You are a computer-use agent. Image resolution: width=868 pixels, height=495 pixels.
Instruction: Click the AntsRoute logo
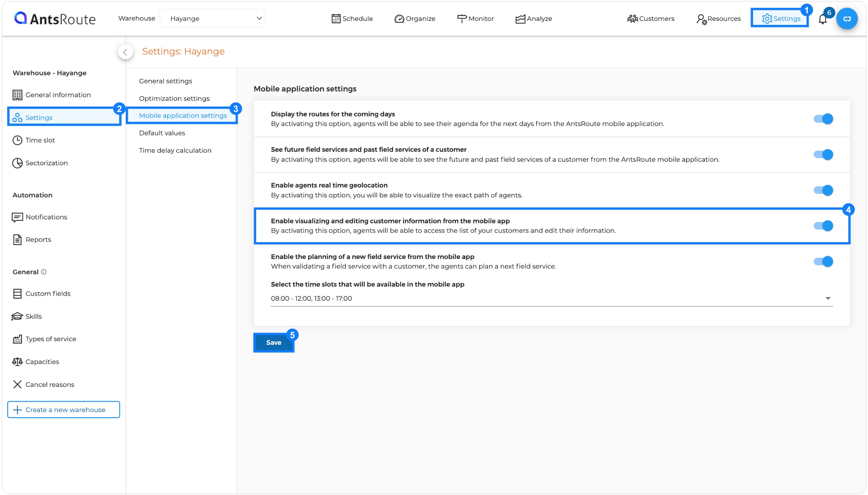point(55,18)
